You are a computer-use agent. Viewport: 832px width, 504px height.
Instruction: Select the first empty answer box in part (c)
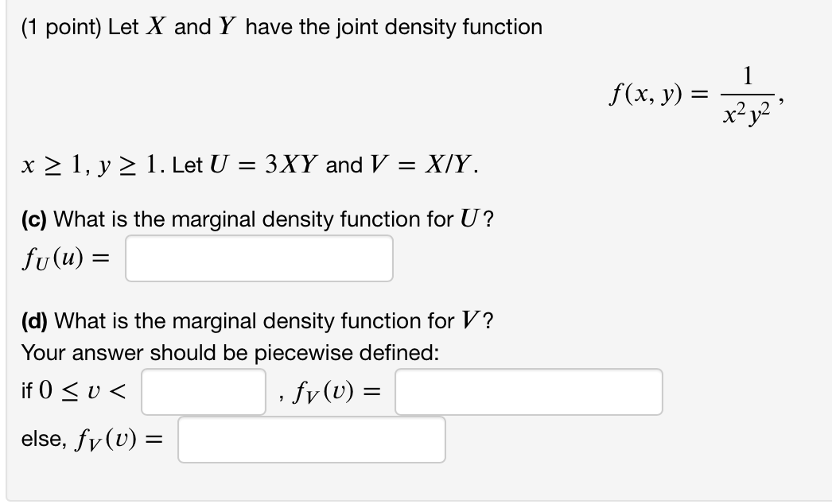pos(259,258)
